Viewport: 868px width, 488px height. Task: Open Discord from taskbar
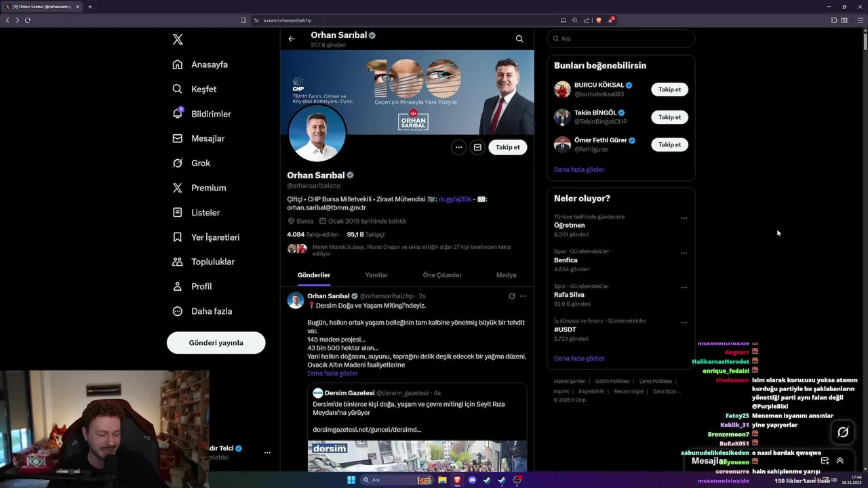click(472, 480)
